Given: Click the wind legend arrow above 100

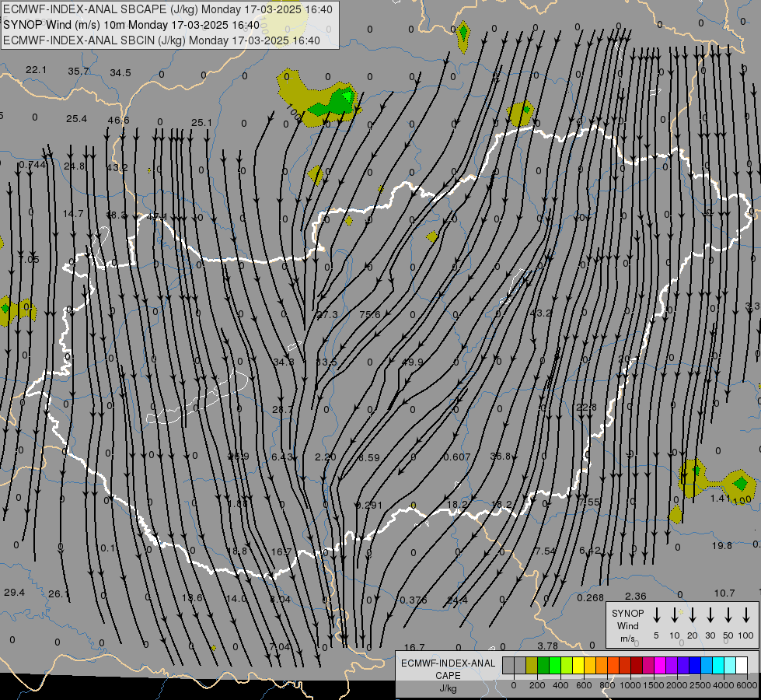Looking at the screenshot, I should (746, 615).
